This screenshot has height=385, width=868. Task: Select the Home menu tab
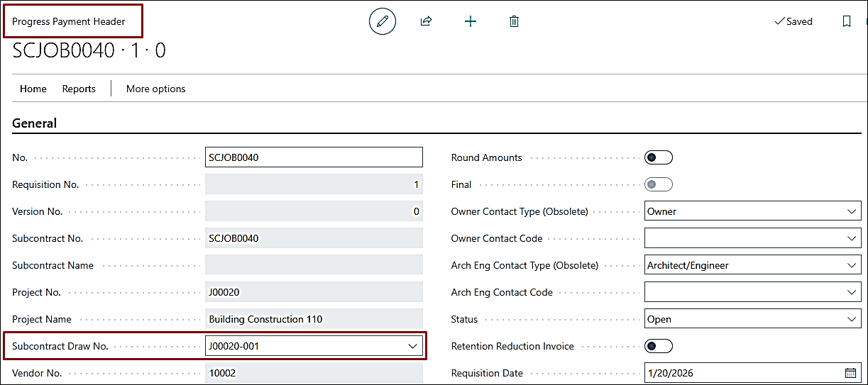pos(33,89)
